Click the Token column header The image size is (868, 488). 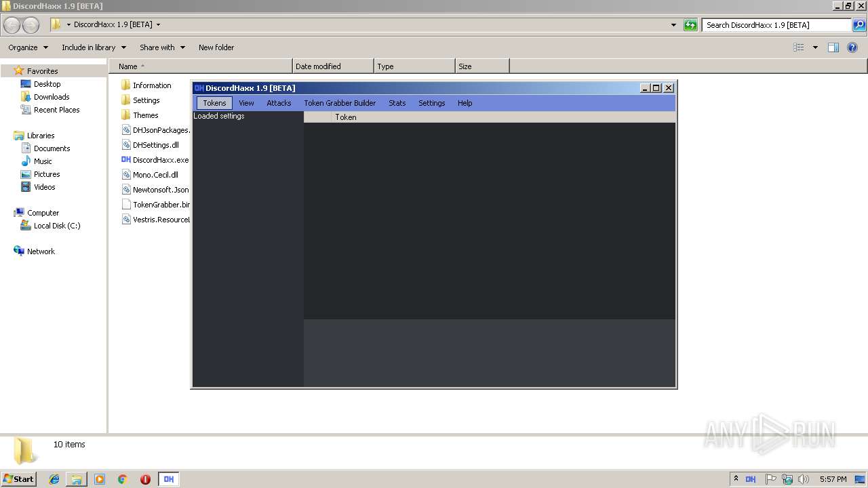(503, 117)
